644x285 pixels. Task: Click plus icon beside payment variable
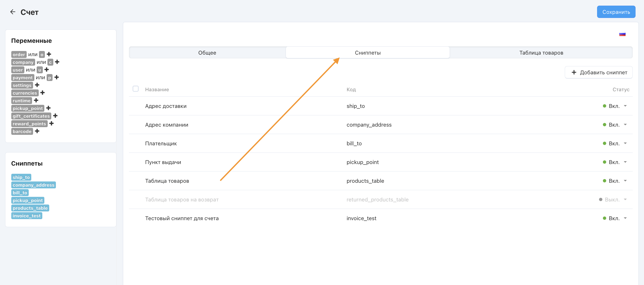pyautogui.click(x=57, y=77)
